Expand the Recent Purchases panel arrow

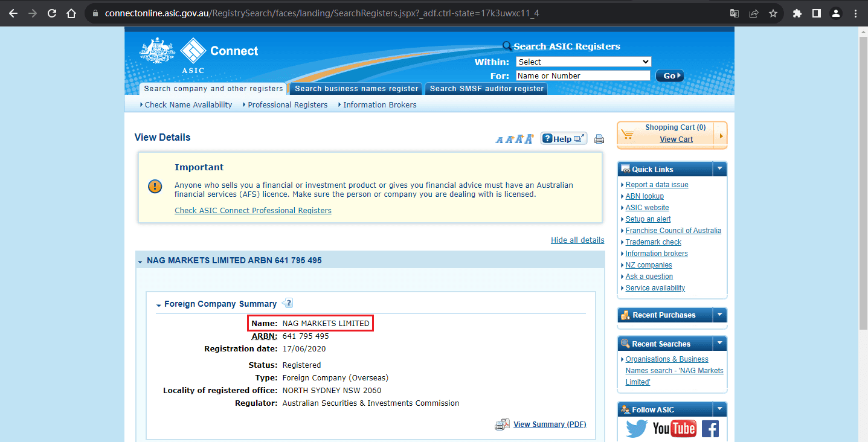coord(719,315)
